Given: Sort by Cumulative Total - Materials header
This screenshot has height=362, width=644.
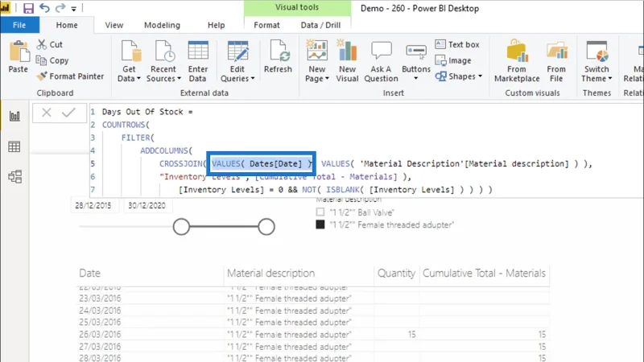Looking at the screenshot, I should [485, 273].
